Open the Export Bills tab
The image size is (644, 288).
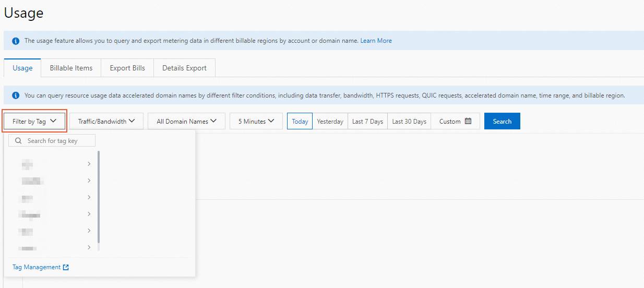tap(127, 68)
